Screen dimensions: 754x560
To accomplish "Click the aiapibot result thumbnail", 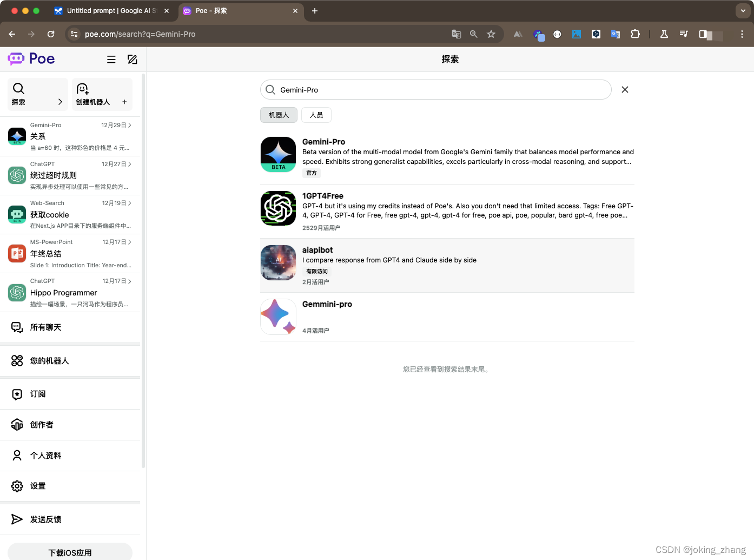I will coord(278,262).
